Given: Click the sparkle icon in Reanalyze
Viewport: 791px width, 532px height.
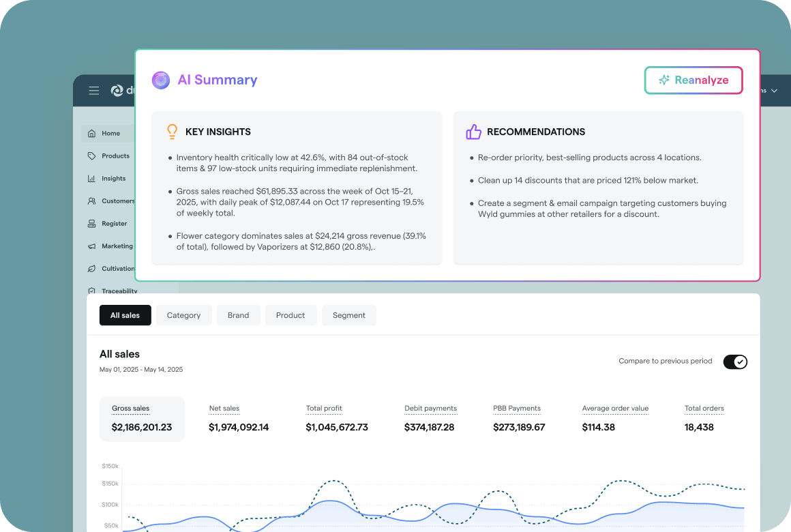Looking at the screenshot, I should coord(664,80).
